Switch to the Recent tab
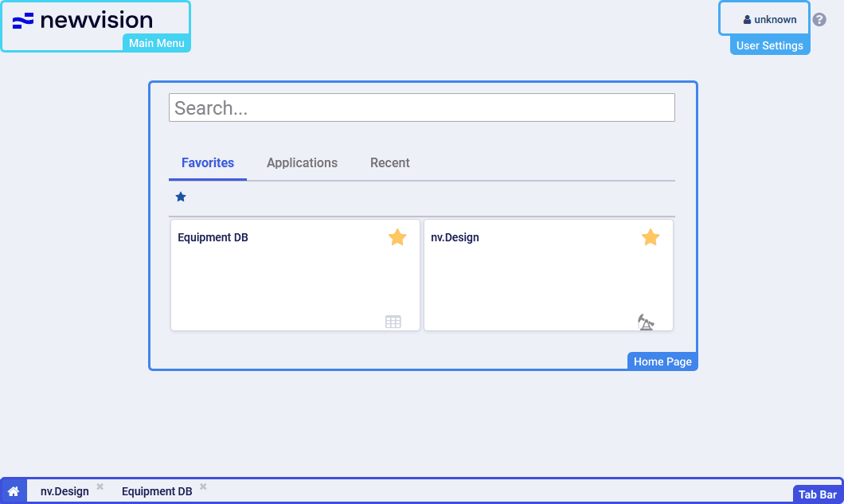This screenshot has width=844, height=504. point(389,162)
